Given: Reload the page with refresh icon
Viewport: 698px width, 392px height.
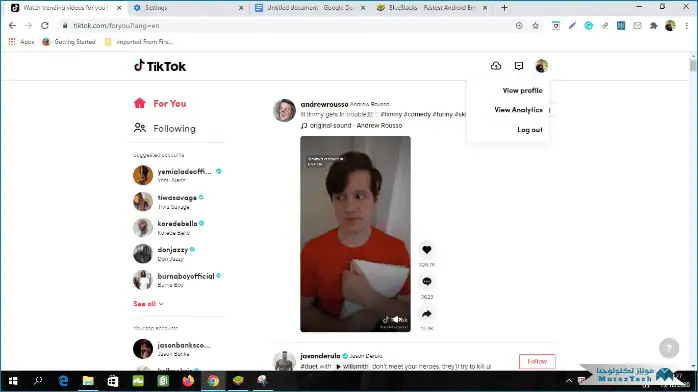Looking at the screenshot, I should pos(45,26).
